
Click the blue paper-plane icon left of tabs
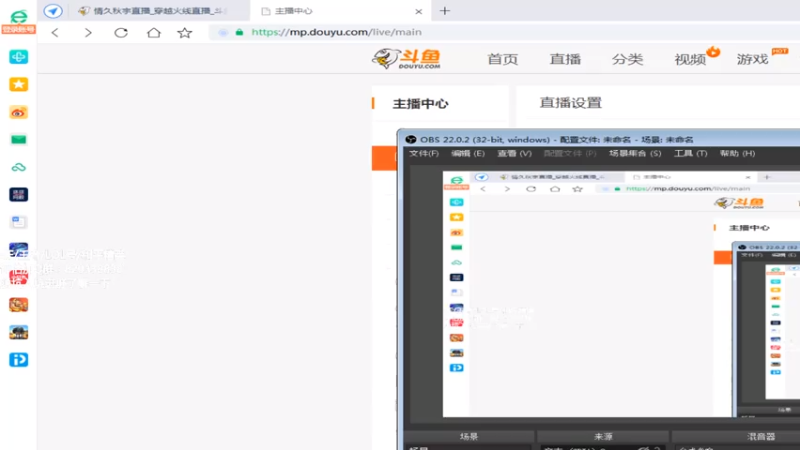[x=53, y=11]
